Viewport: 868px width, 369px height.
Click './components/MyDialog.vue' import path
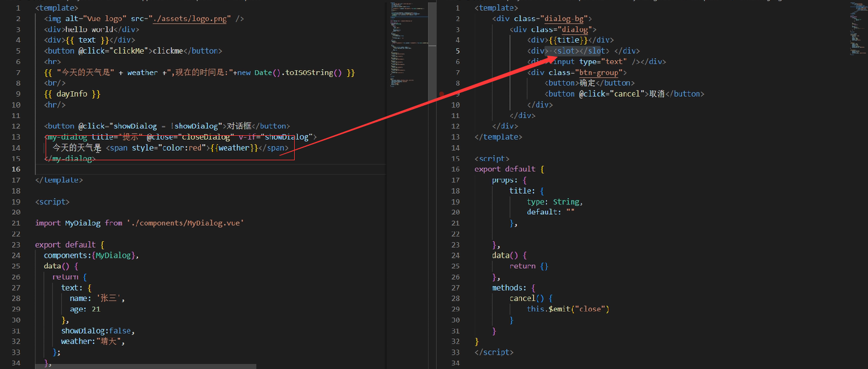(x=185, y=223)
